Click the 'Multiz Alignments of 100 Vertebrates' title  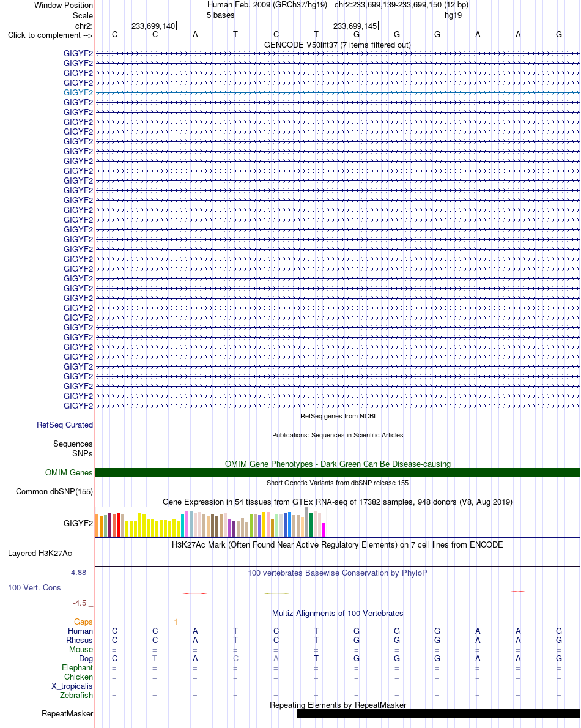click(x=338, y=614)
